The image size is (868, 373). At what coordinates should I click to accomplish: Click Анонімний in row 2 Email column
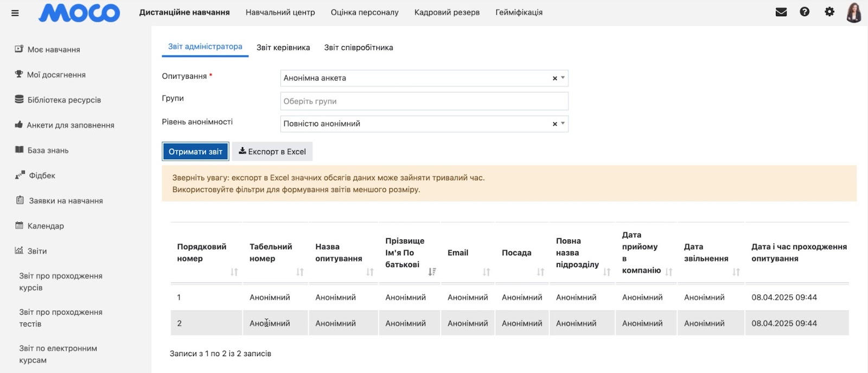coord(468,323)
